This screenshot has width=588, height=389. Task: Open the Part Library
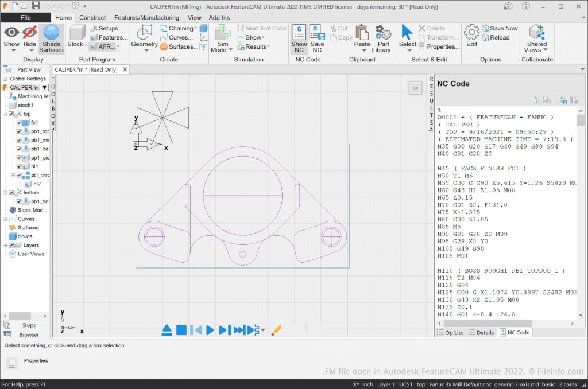[x=384, y=38]
